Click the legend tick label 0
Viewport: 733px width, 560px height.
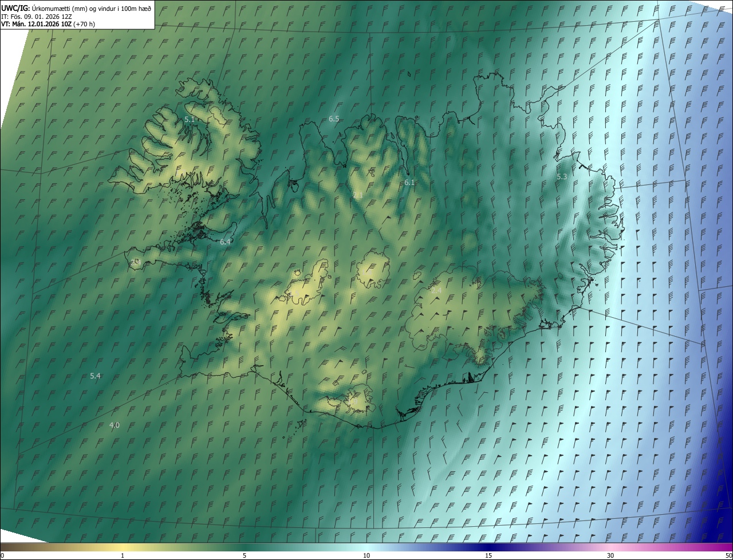click(x=2, y=555)
